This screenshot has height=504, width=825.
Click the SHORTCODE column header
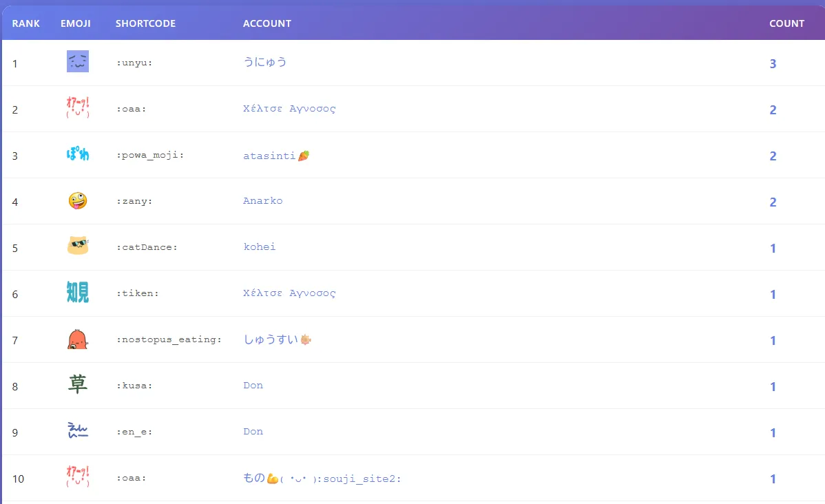tap(145, 23)
